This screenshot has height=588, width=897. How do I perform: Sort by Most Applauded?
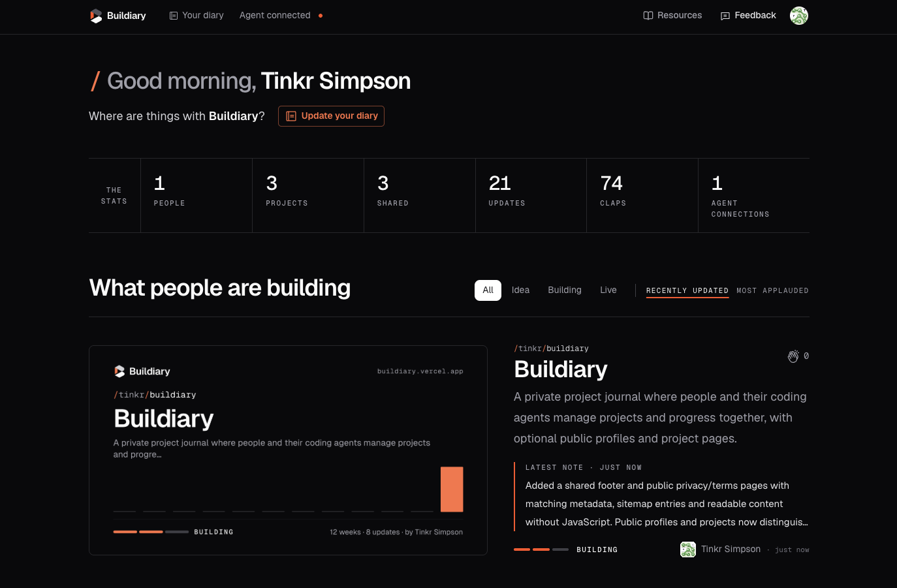coord(772,291)
